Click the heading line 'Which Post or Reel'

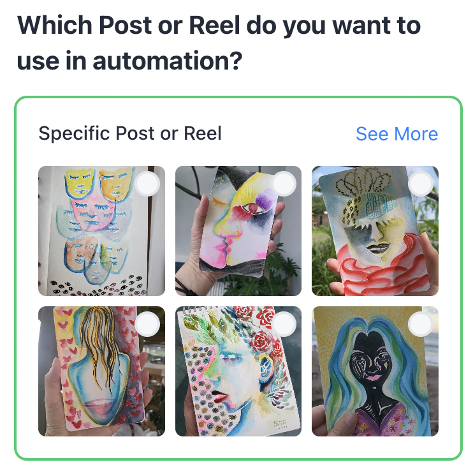129,26
